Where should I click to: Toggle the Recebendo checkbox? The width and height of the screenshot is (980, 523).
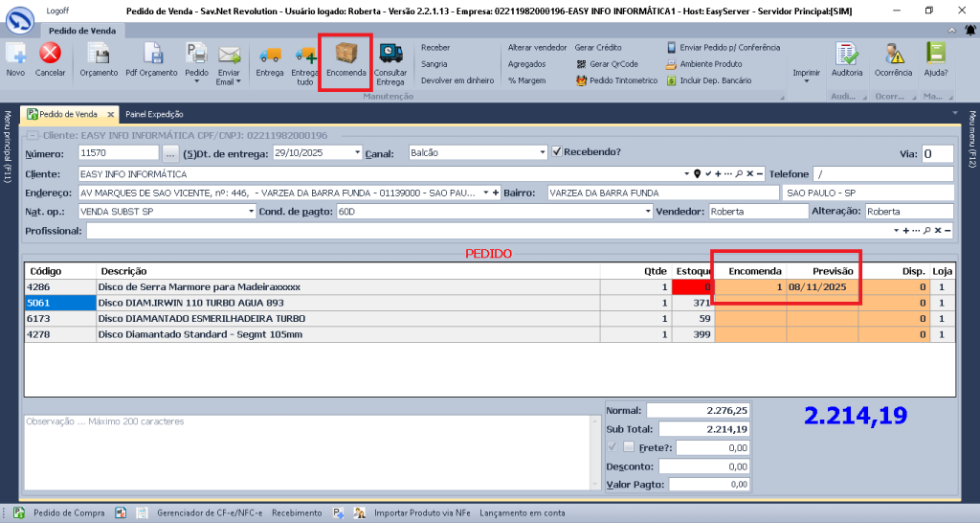click(x=557, y=152)
